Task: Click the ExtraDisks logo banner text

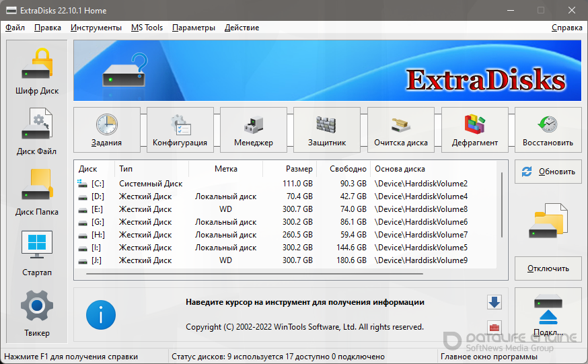Action: (486, 80)
